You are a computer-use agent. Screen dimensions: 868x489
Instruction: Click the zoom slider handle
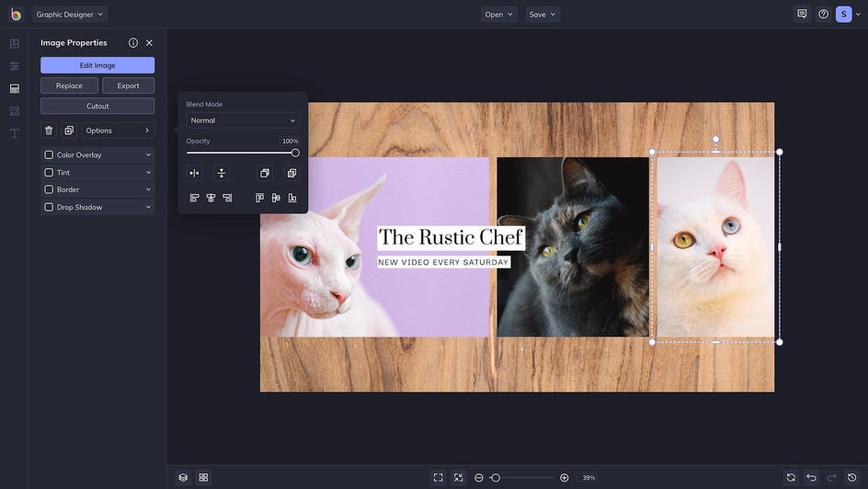[496, 477]
